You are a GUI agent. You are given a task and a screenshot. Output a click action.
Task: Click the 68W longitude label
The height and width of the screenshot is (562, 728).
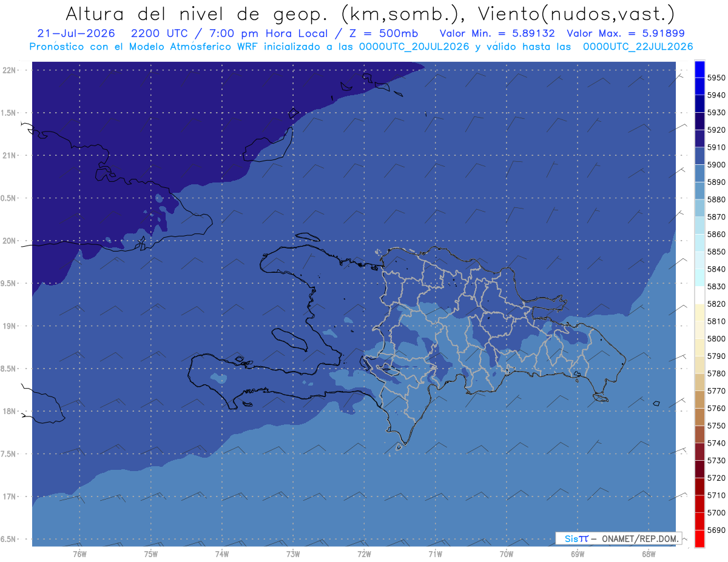coord(649,554)
